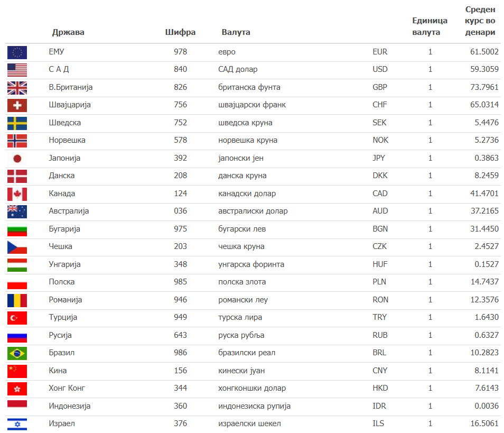Click the Turkey flag icon

coord(17,317)
